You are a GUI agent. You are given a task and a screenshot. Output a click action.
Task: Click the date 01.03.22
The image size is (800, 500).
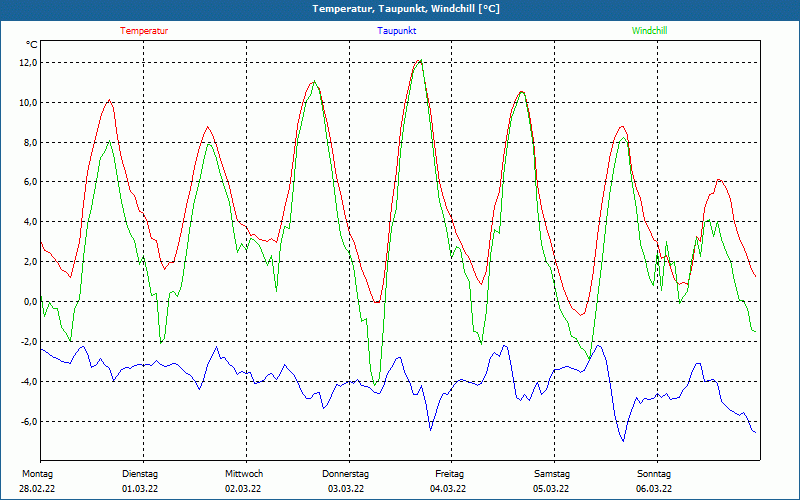coord(140,489)
